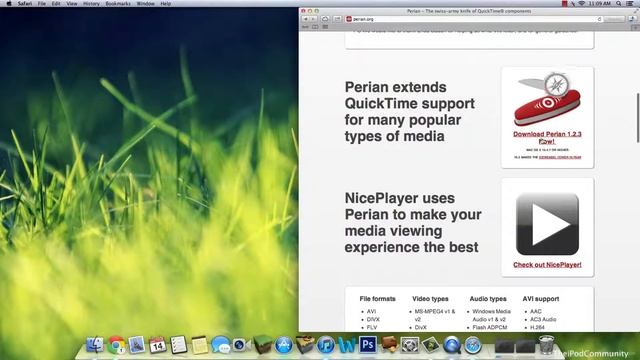This screenshot has width=640, height=360.
Task: Click AVI under File formats
Action: tap(371, 311)
